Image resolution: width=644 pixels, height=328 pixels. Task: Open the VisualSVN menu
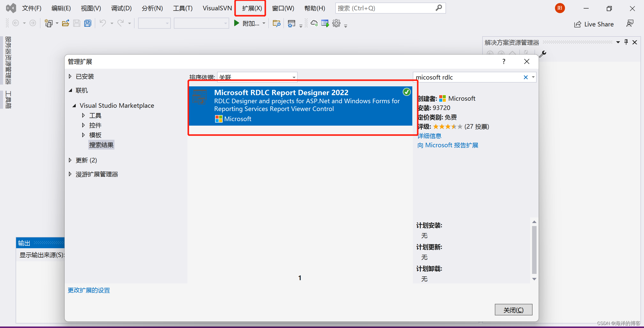tap(217, 8)
